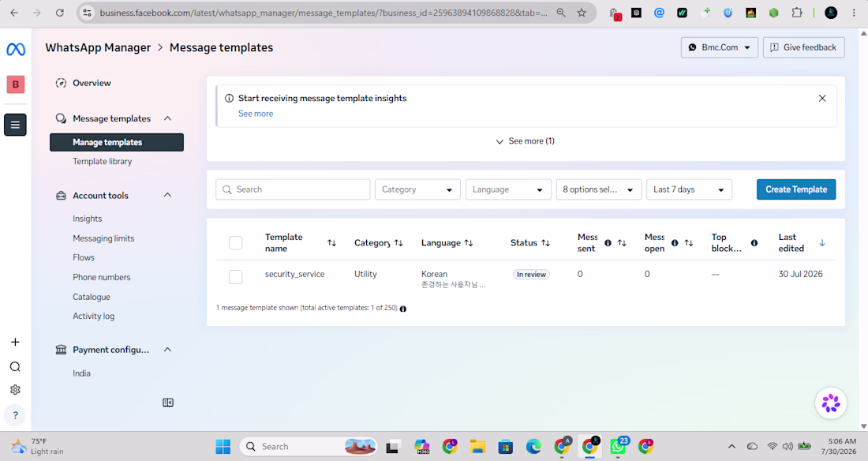Screen dimensions: 868x461
Task: Click the browser address bar
Action: tap(324, 13)
